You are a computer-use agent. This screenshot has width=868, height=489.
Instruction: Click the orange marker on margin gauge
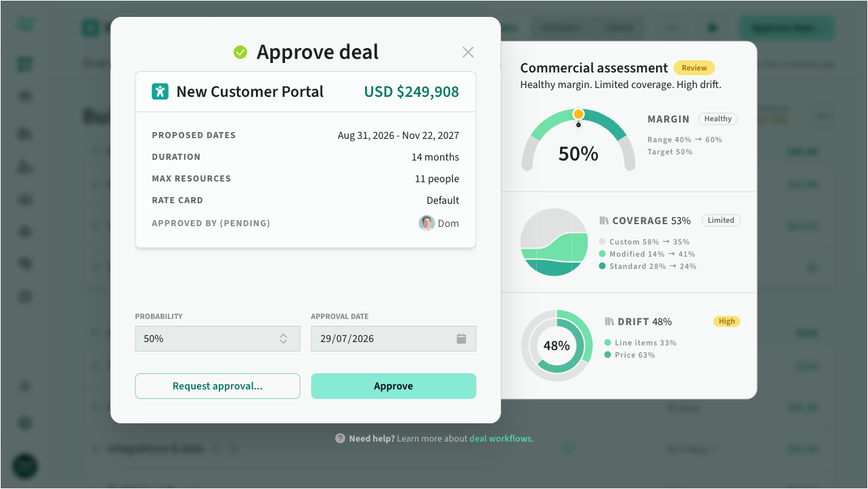578,114
